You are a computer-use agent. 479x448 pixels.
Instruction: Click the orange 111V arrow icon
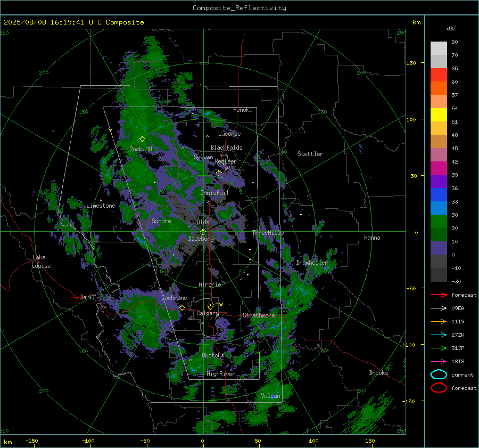coord(439,321)
